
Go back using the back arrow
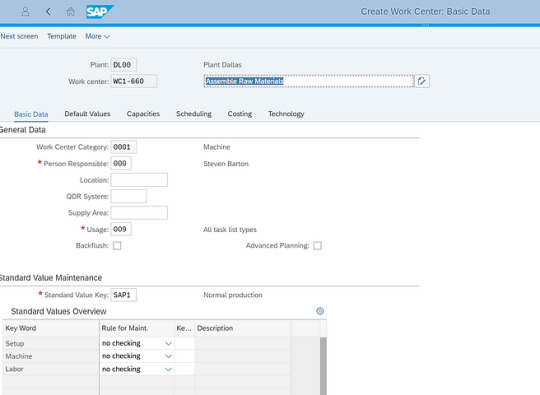[48, 12]
